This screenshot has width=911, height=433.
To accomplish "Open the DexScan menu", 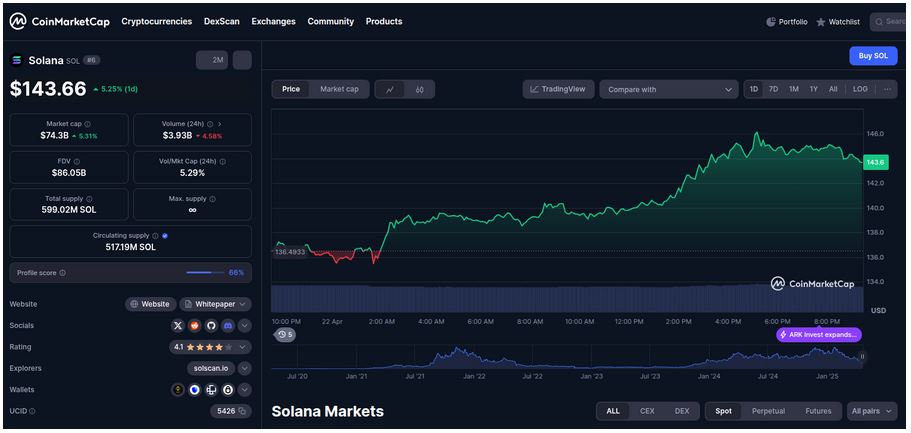I will pos(221,22).
